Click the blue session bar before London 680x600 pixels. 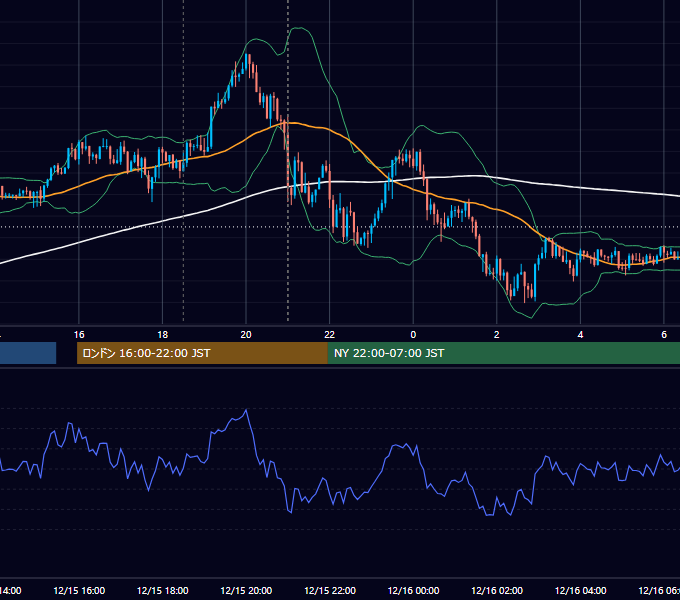coord(28,353)
